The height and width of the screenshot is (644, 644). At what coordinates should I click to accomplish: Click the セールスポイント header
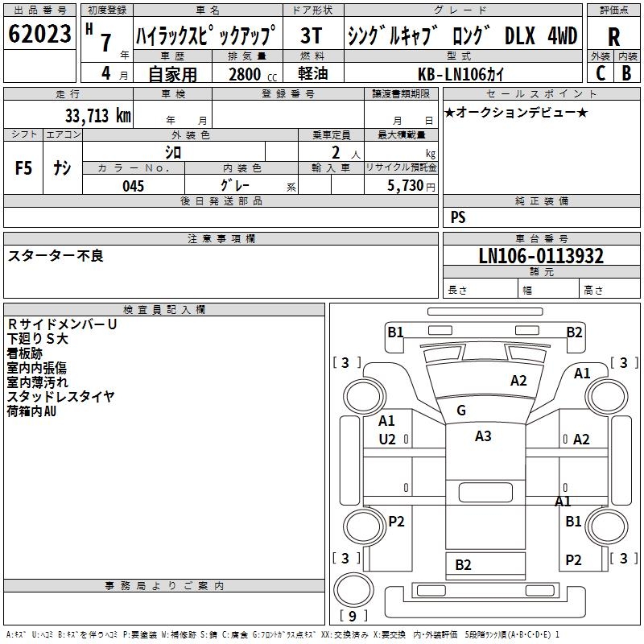[x=541, y=93]
